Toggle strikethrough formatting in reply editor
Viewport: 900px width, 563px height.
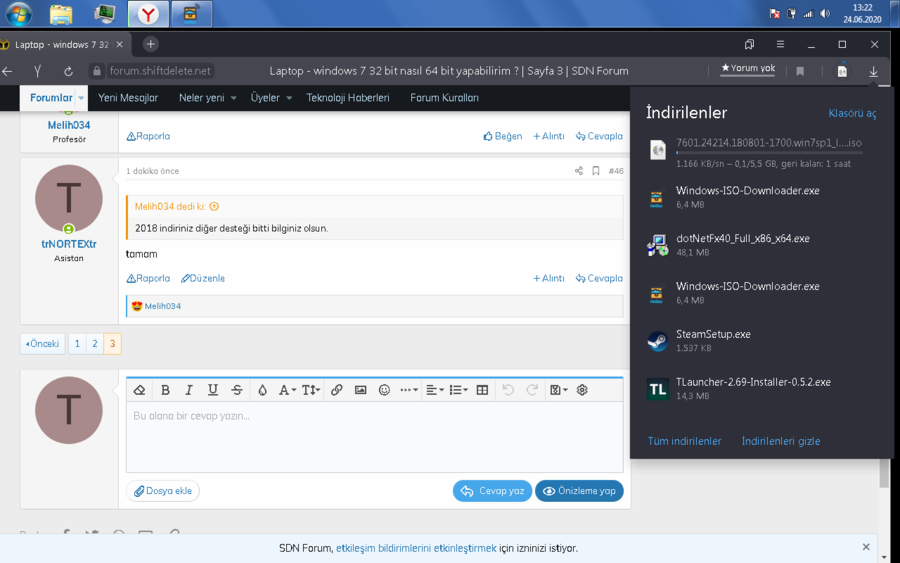pyautogui.click(x=236, y=390)
